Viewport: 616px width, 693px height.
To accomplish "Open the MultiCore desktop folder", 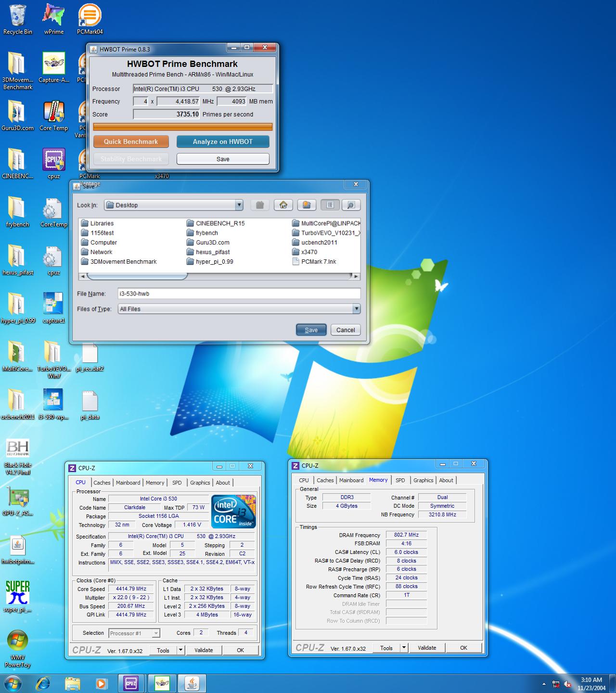I will [x=18, y=356].
